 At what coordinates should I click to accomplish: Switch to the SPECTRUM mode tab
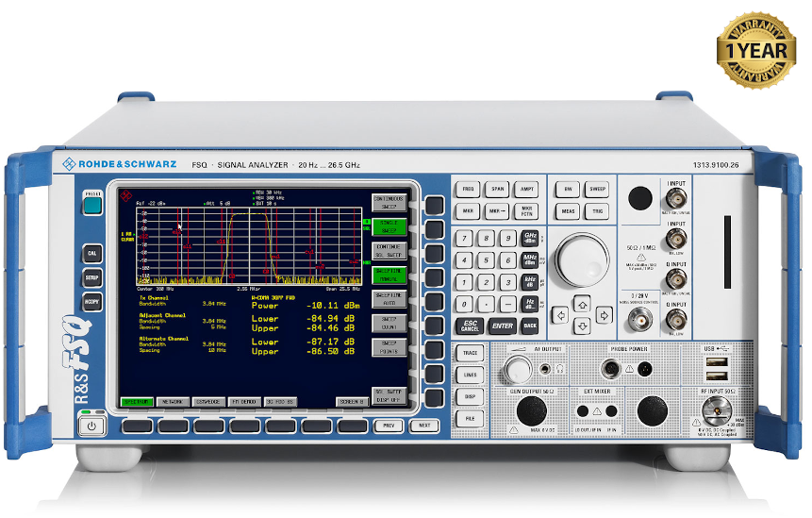(x=137, y=401)
